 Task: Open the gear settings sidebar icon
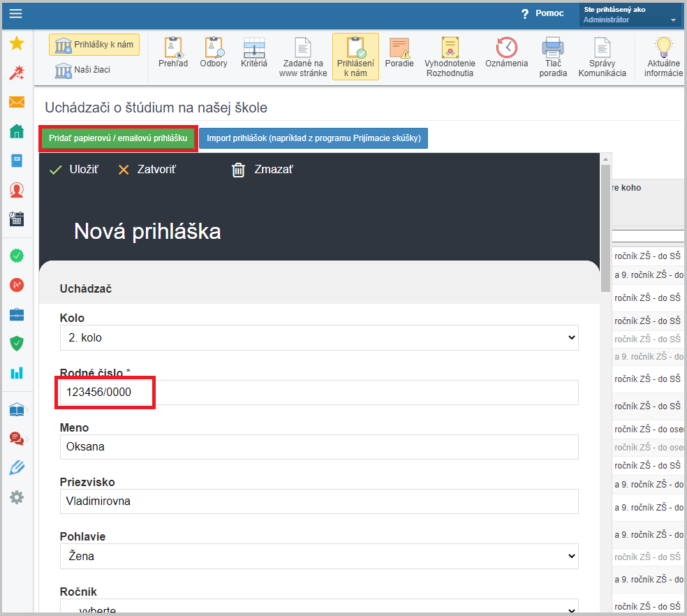coord(17,497)
